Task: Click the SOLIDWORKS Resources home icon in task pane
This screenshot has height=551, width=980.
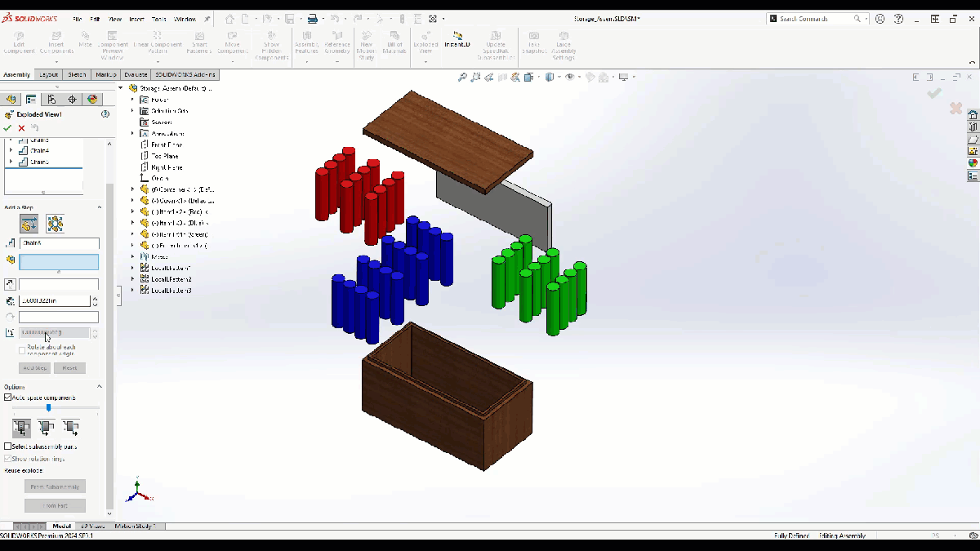Action: 973,115
